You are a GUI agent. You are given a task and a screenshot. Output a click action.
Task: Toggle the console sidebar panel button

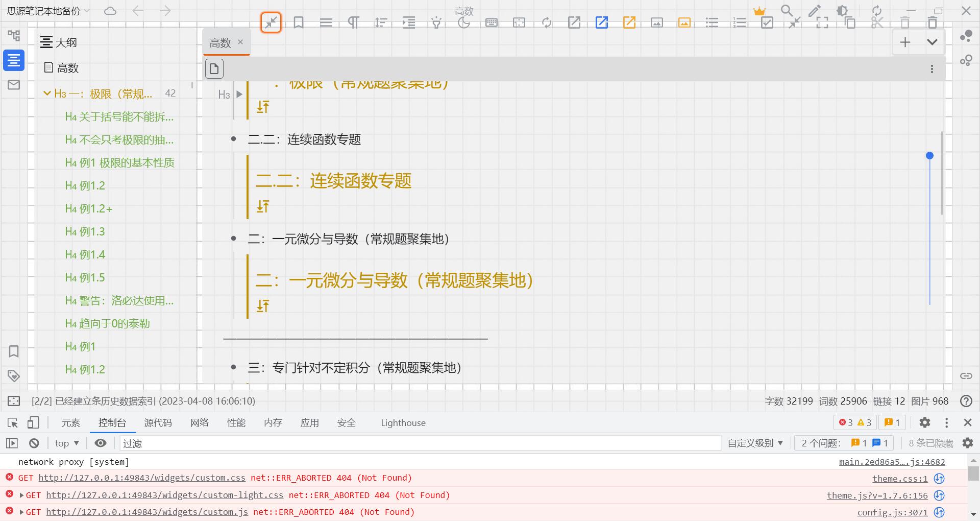click(x=12, y=443)
